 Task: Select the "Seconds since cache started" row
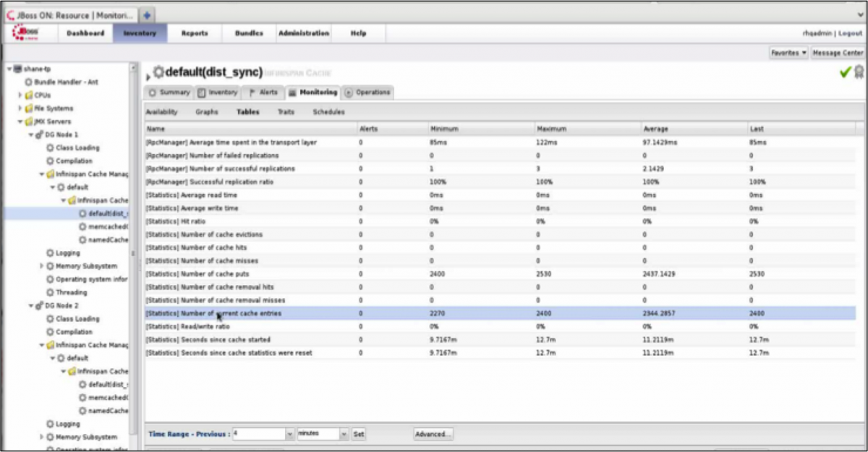tap(500, 340)
